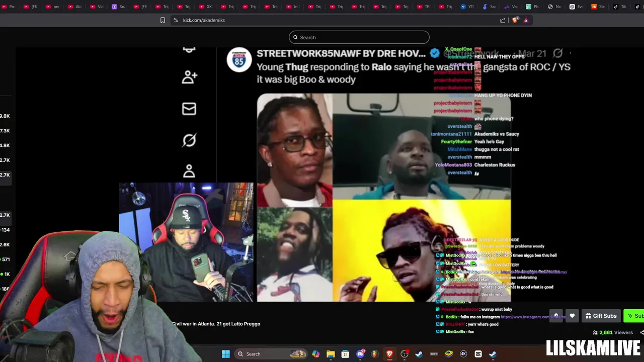The image size is (644, 362).
Task: Switch to the purple Twitch 'Sn' tab
Action: pyautogui.click(x=118, y=7)
